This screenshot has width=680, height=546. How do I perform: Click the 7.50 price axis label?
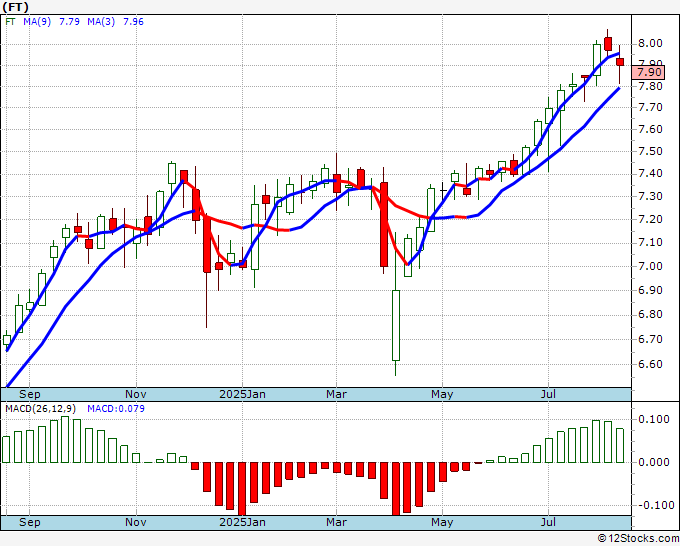click(x=650, y=151)
